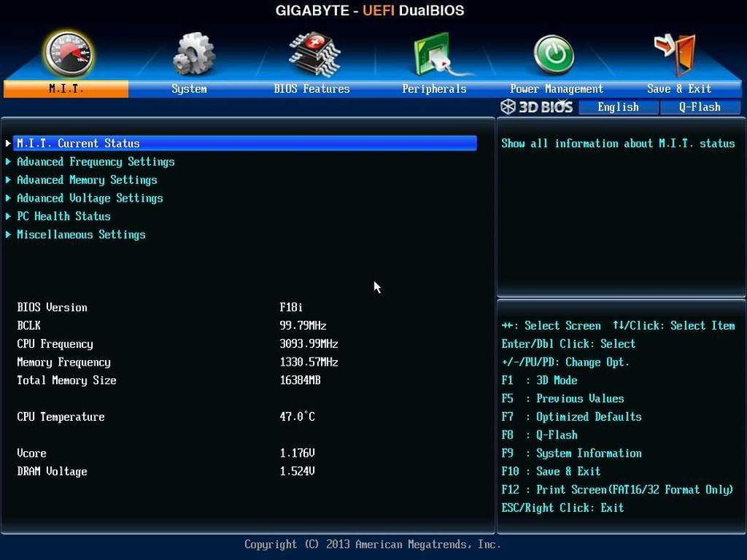This screenshot has width=747, height=560.
Task: Open the Power Management tab
Action: click(556, 89)
